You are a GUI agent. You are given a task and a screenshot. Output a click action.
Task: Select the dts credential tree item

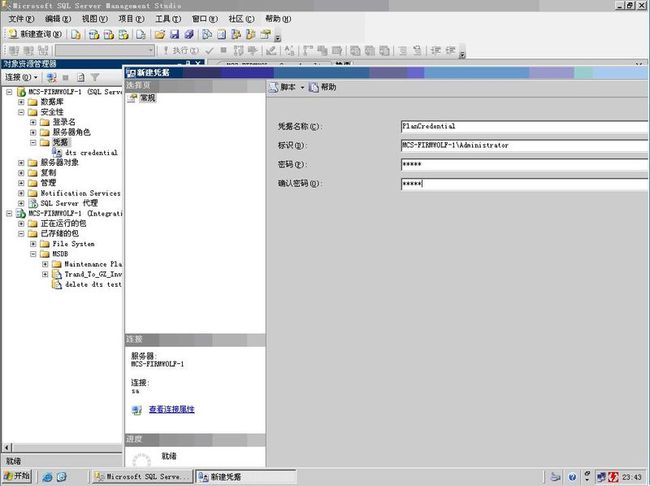(91, 153)
